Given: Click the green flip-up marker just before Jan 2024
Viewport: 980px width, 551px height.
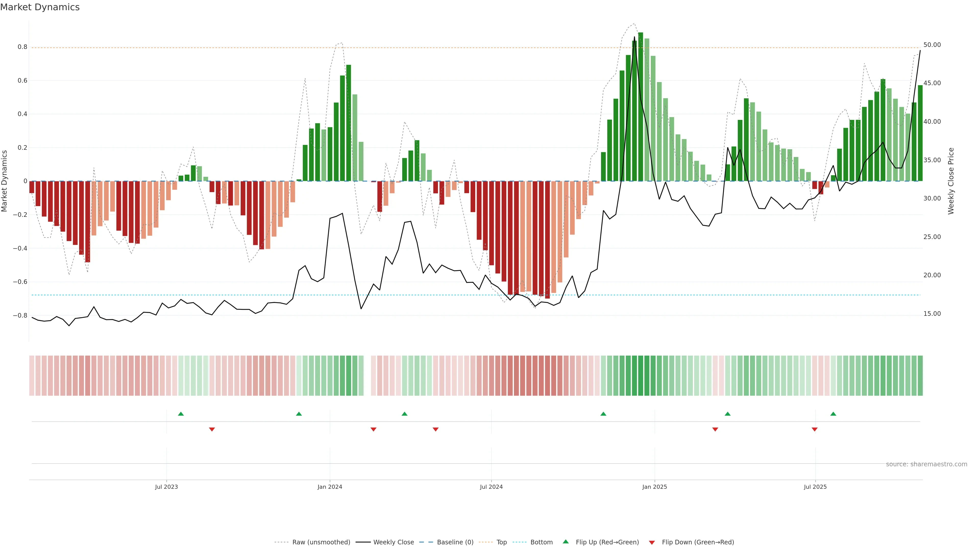Looking at the screenshot, I should tap(299, 414).
